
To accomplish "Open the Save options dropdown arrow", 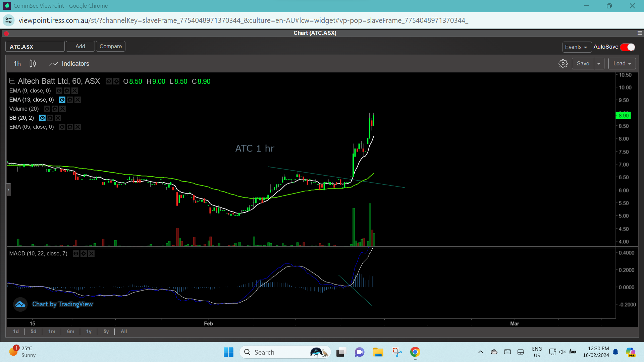I will [x=599, y=64].
